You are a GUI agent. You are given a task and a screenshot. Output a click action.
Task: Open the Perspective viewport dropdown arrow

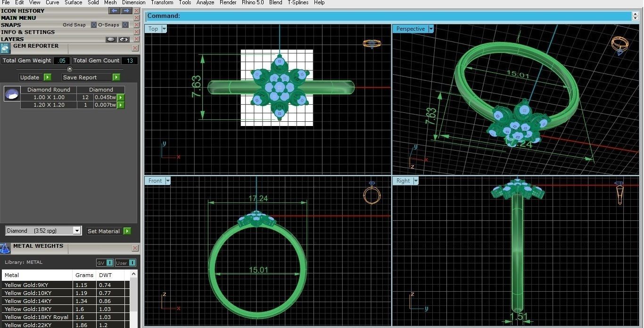coord(431,29)
